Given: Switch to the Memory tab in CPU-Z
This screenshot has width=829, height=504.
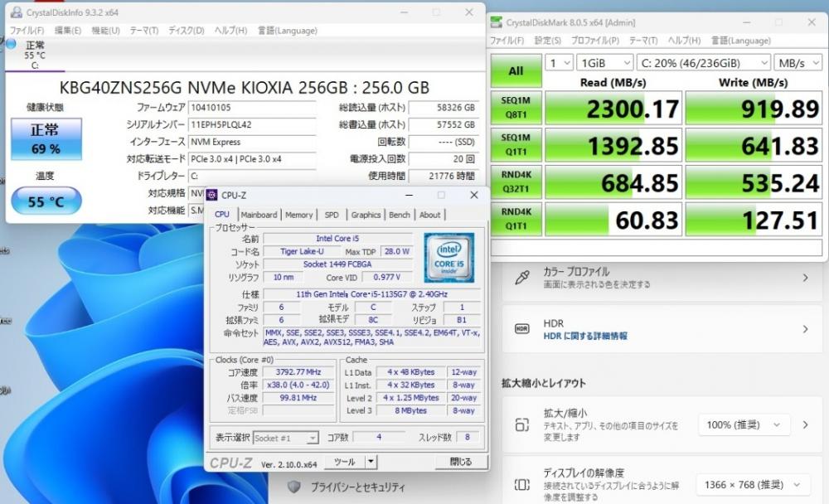Looking at the screenshot, I should (298, 215).
